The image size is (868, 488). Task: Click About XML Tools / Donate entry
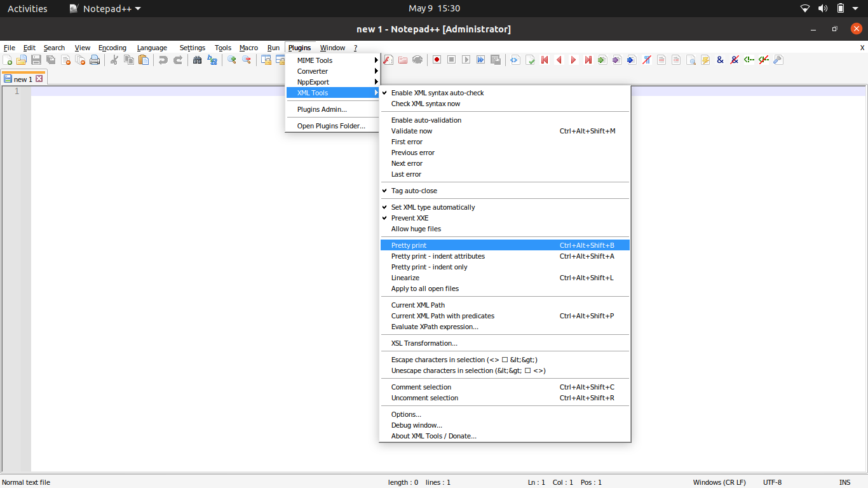(x=433, y=436)
